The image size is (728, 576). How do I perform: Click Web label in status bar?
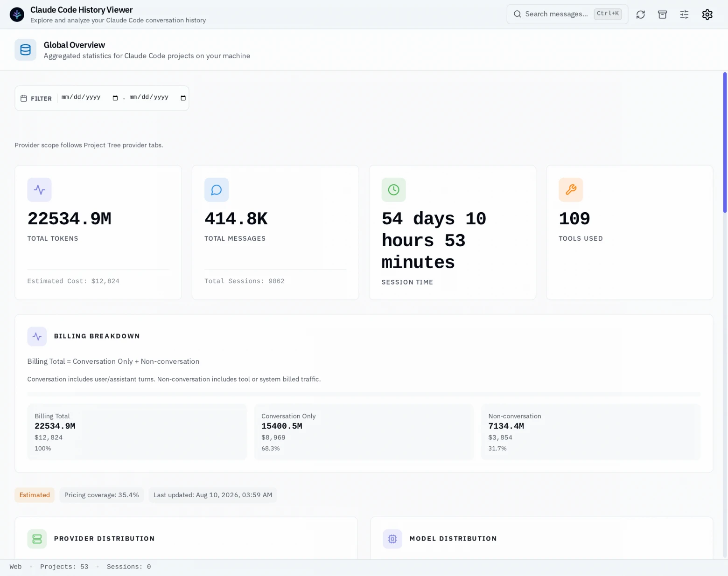coord(15,567)
